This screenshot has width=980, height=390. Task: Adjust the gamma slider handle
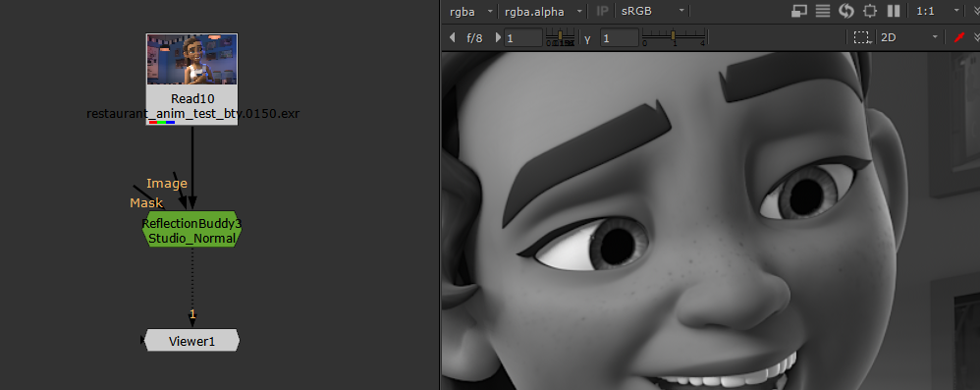click(x=673, y=35)
